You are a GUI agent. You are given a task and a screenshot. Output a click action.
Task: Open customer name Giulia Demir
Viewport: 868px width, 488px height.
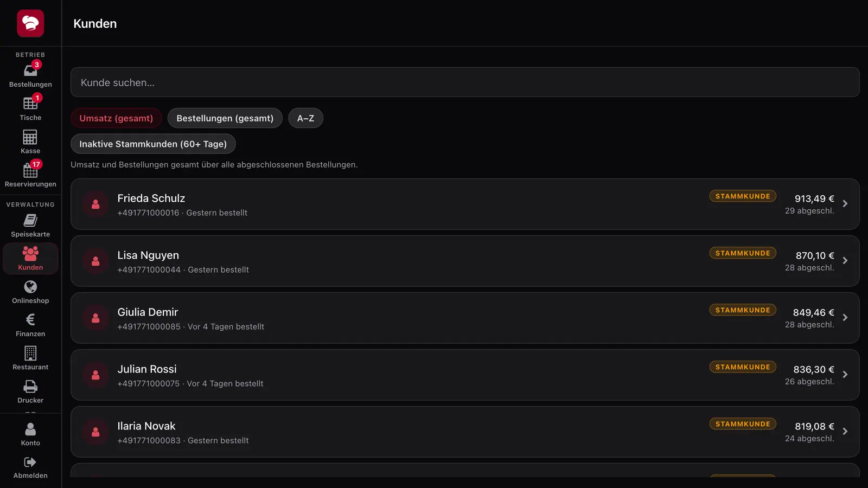coord(148,312)
